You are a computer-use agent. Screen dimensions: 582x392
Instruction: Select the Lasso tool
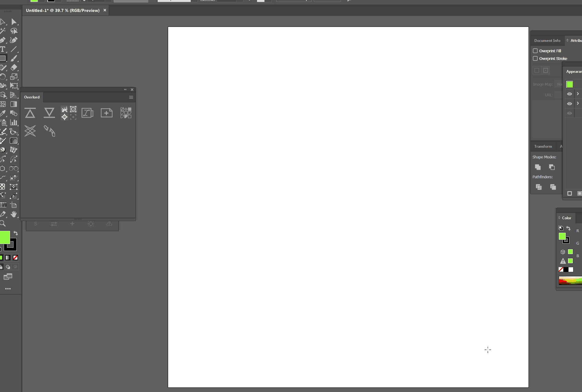[14, 31]
